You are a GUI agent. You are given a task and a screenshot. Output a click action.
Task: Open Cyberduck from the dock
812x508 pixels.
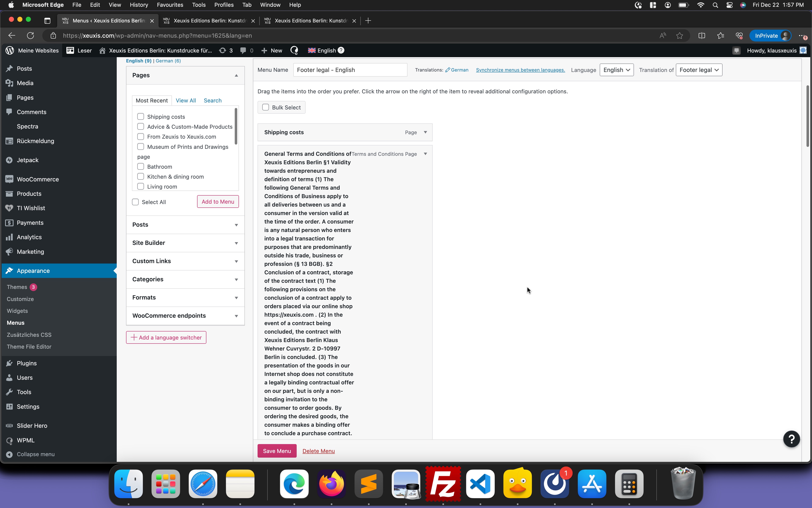(517, 483)
